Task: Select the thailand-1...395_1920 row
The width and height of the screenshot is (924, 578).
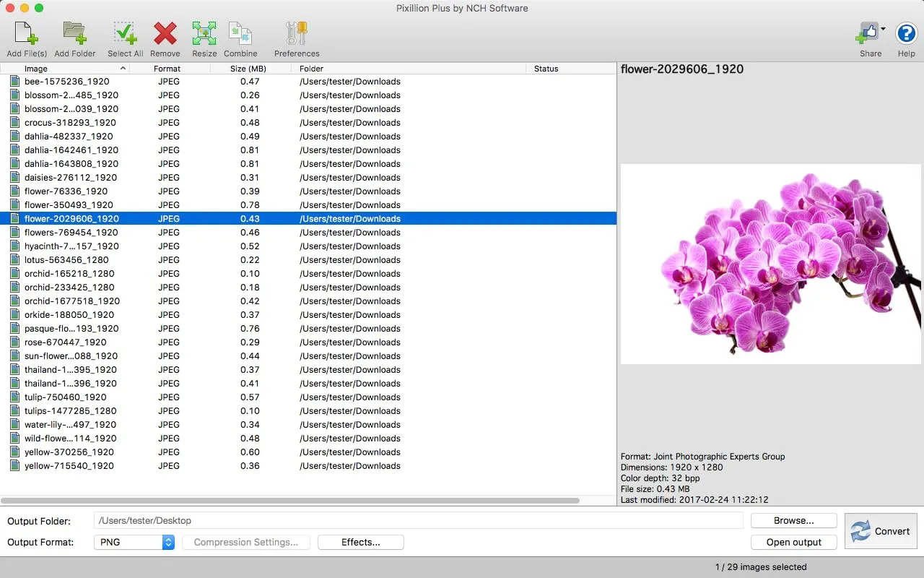Action: [x=308, y=370]
